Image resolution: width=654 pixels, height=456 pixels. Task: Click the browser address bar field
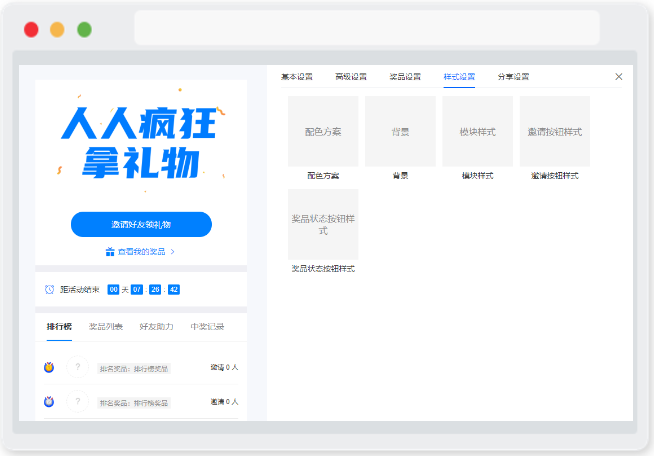click(x=367, y=28)
